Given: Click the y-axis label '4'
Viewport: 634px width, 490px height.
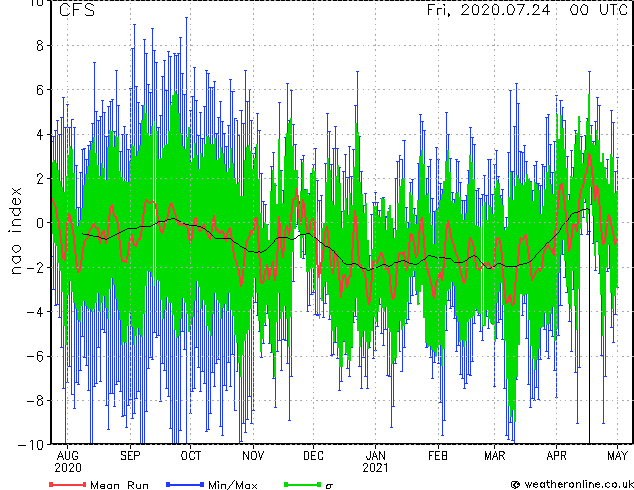Looking at the screenshot, I should click(40, 135).
